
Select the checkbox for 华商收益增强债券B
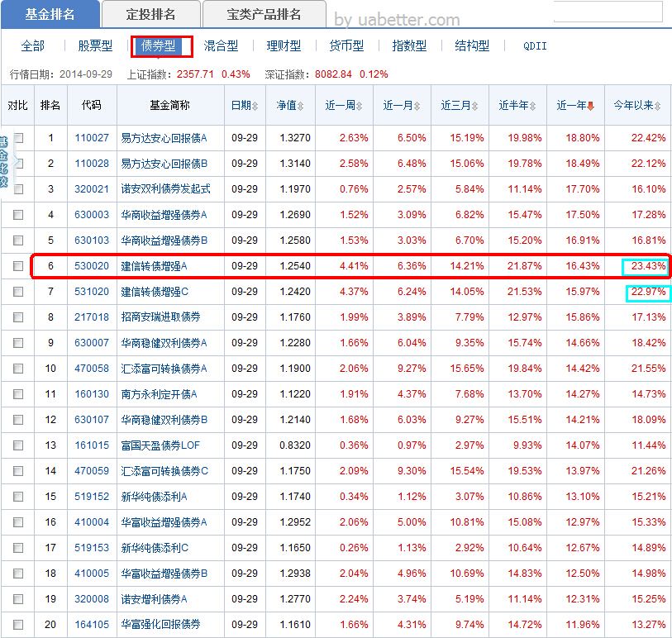coord(18,240)
